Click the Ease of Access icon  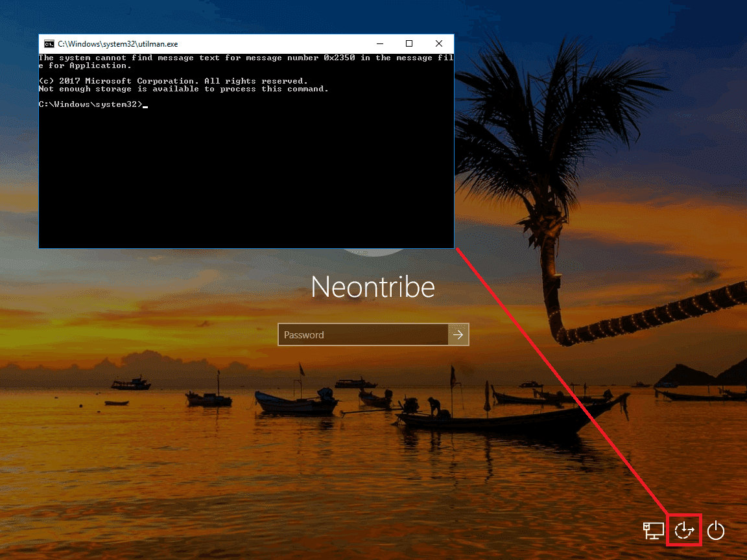point(684,530)
